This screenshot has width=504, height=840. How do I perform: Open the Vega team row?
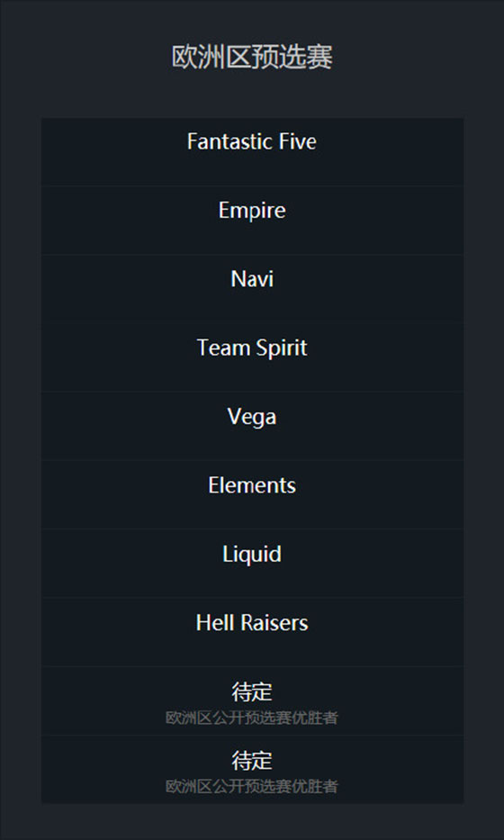pos(252,426)
